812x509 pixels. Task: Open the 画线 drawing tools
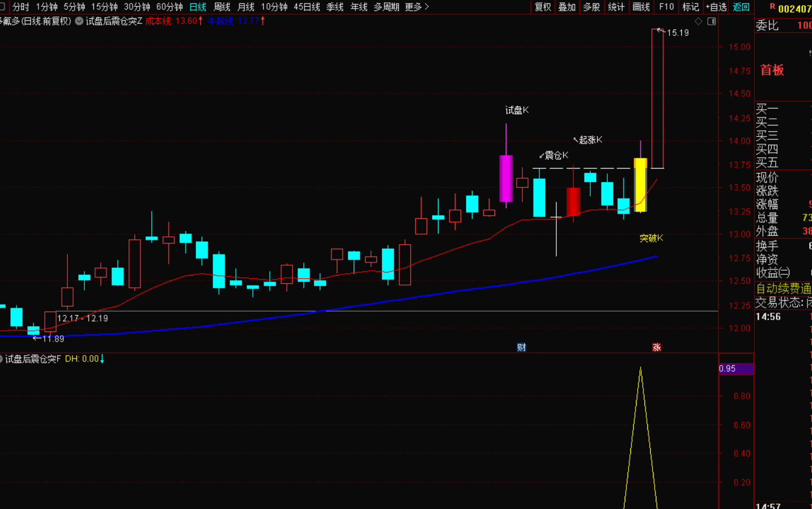(641, 7)
